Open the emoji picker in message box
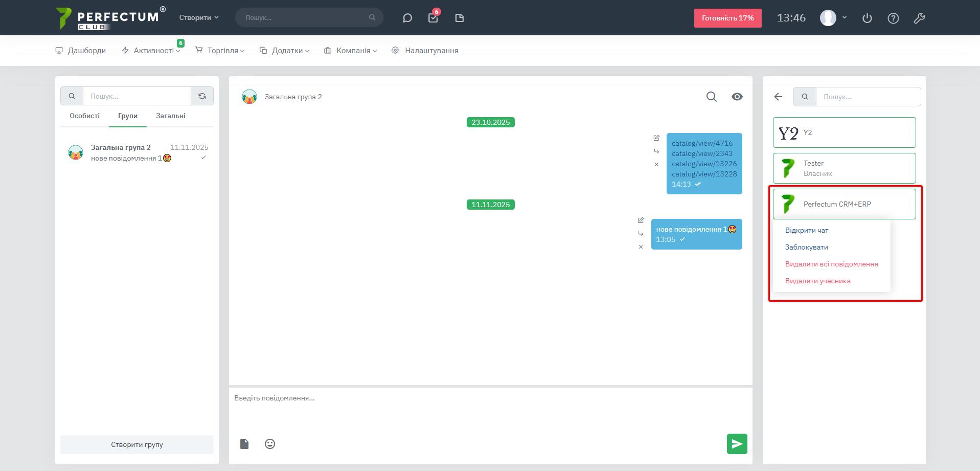Viewport: 980px width, 471px height. (270, 444)
